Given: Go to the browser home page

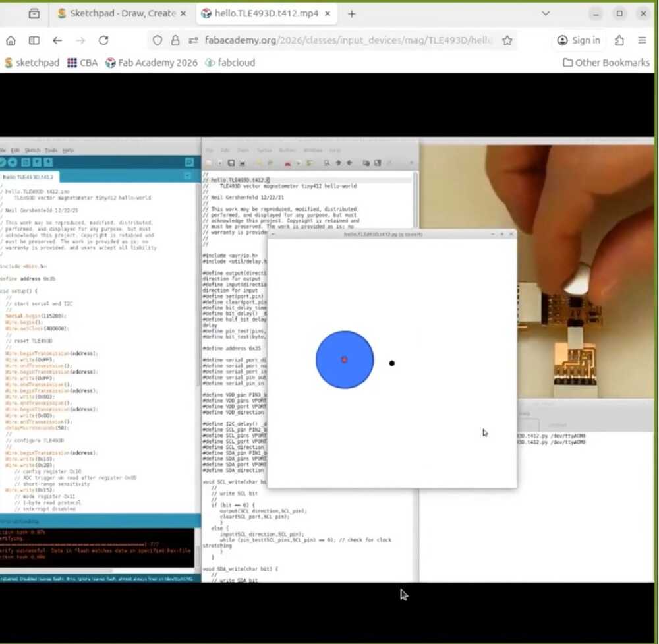Looking at the screenshot, I should pyautogui.click(x=11, y=40).
